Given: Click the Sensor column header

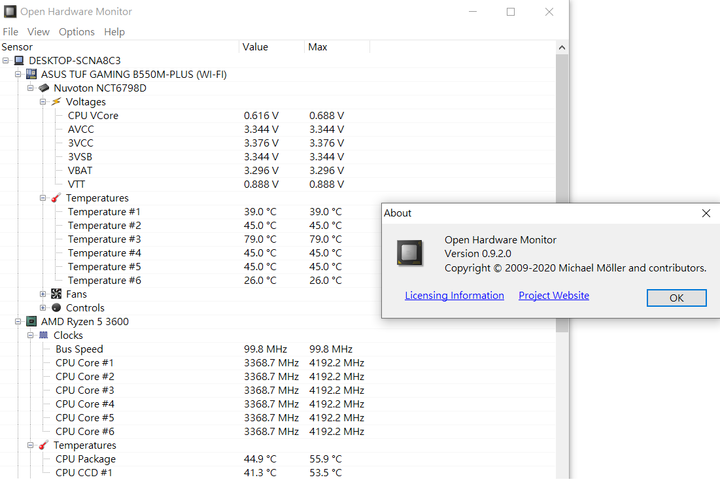Looking at the screenshot, I should coord(119,47).
